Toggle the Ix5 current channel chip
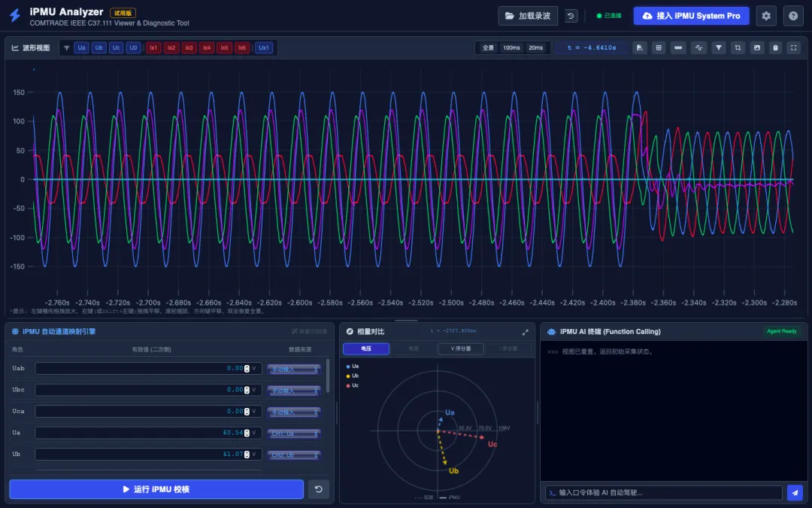The height and width of the screenshot is (508, 812). click(224, 47)
